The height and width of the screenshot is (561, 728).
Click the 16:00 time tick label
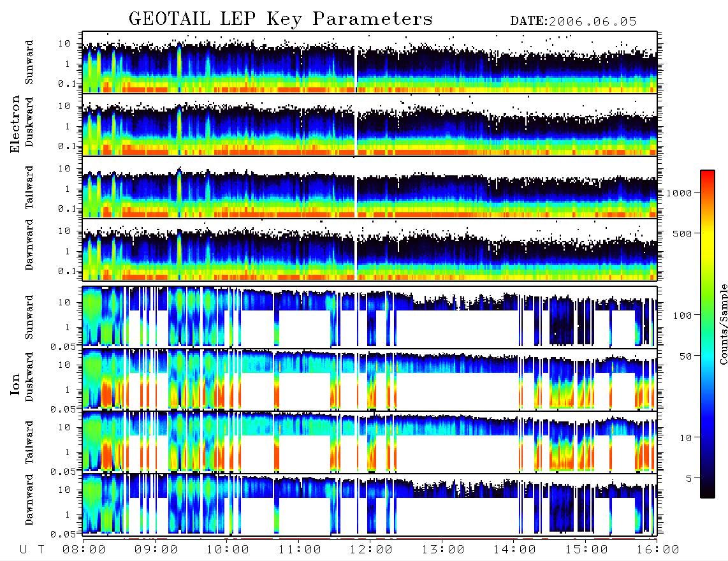tap(657, 550)
